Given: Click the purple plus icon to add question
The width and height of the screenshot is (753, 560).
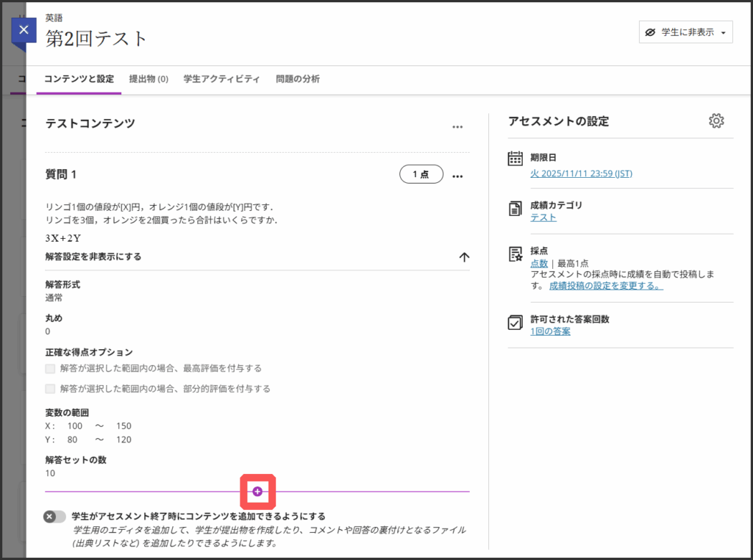Looking at the screenshot, I should [x=257, y=491].
